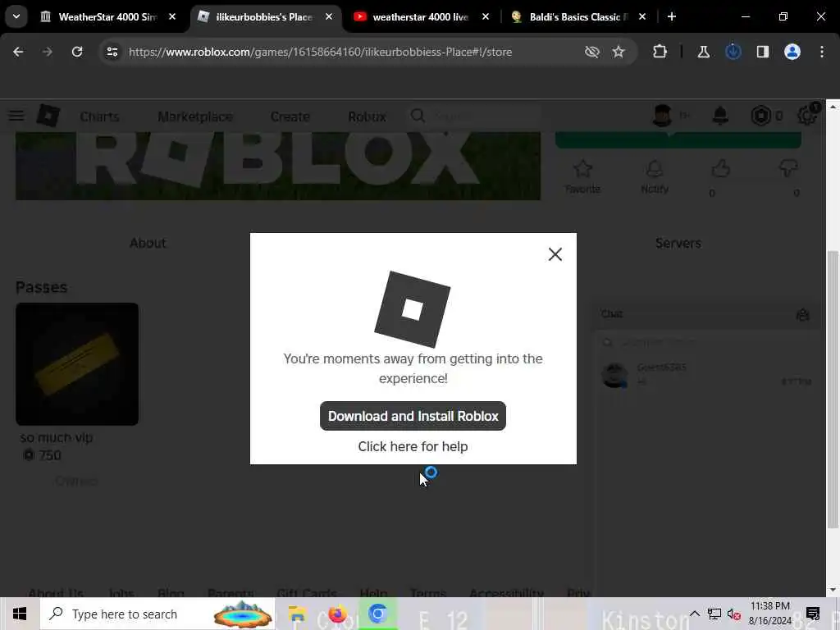This screenshot has height=630, width=840.
Task: Open the so much vip pass title
Action: click(x=57, y=438)
